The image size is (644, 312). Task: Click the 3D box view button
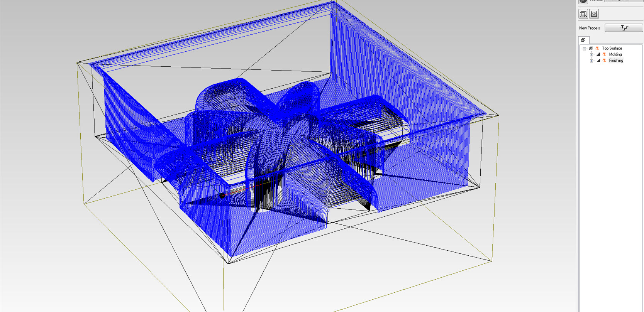583,14
